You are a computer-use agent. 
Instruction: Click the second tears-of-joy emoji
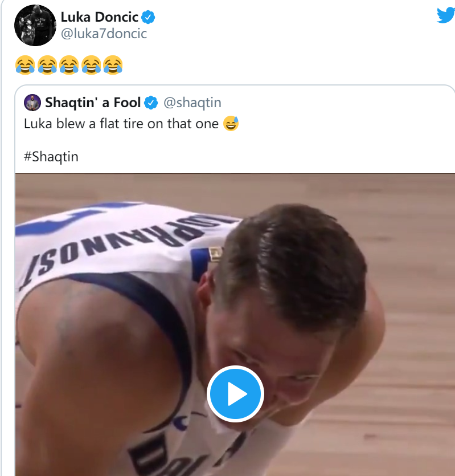click(x=47, y=64)
